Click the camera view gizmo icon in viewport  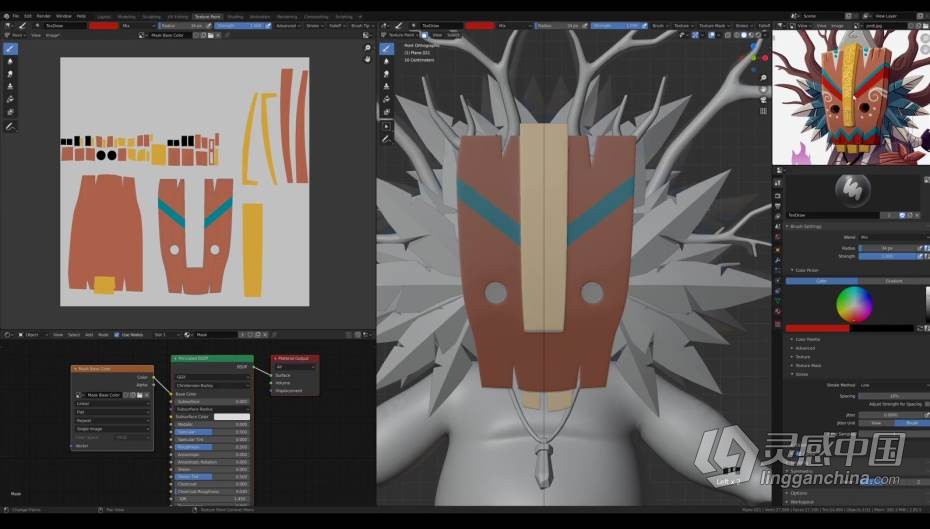click(763, 100)
